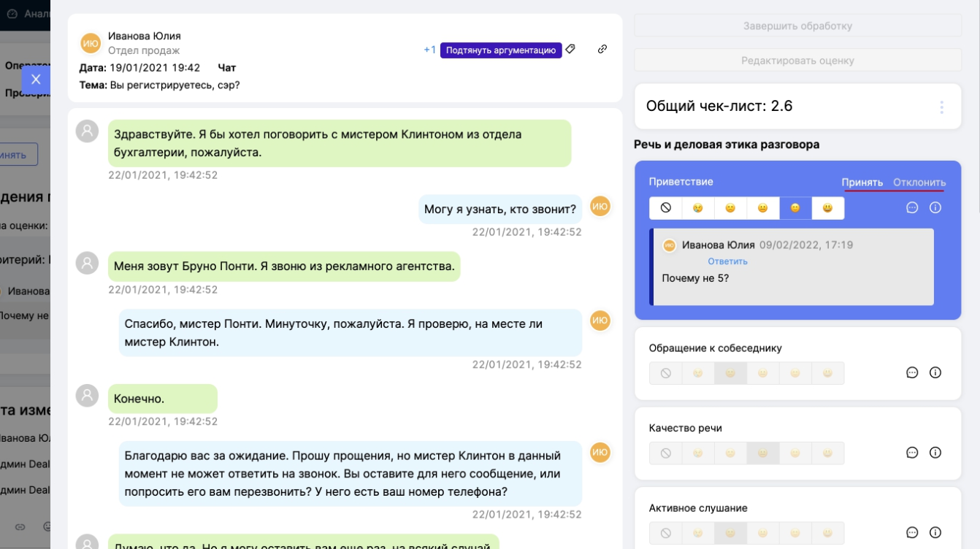Open comments for Приветствие criterion
Image resolution: width=980 pixels, height=549 pixels.
(x=912, y=208)
